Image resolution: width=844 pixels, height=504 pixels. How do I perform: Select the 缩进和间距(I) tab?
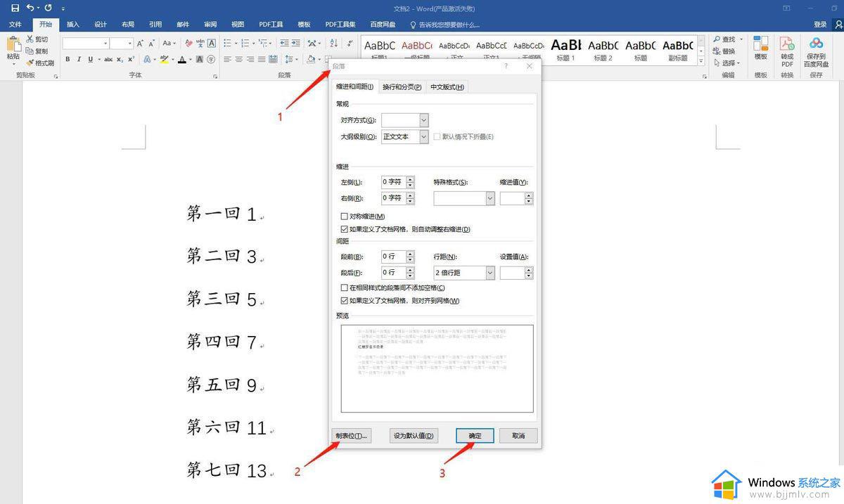pyautogui.click(x=354, y=87)
